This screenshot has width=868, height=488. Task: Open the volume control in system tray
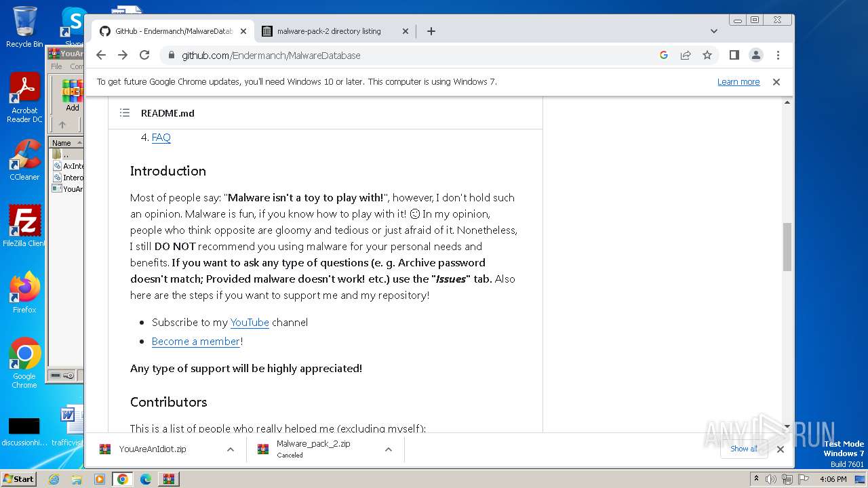coord(771,479)
